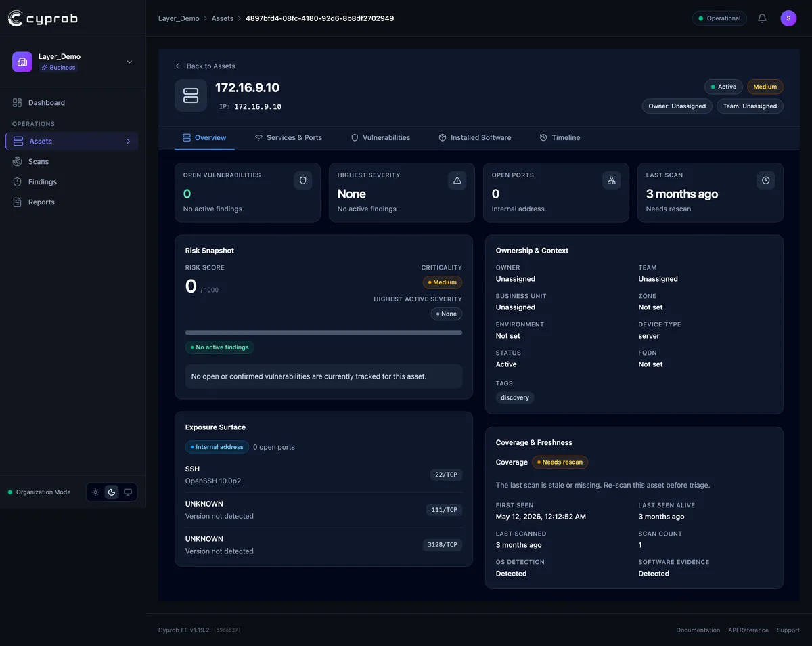Click the Needs rescan coverage badge
The width and height of the screenshot is (812, 646).
560,462
